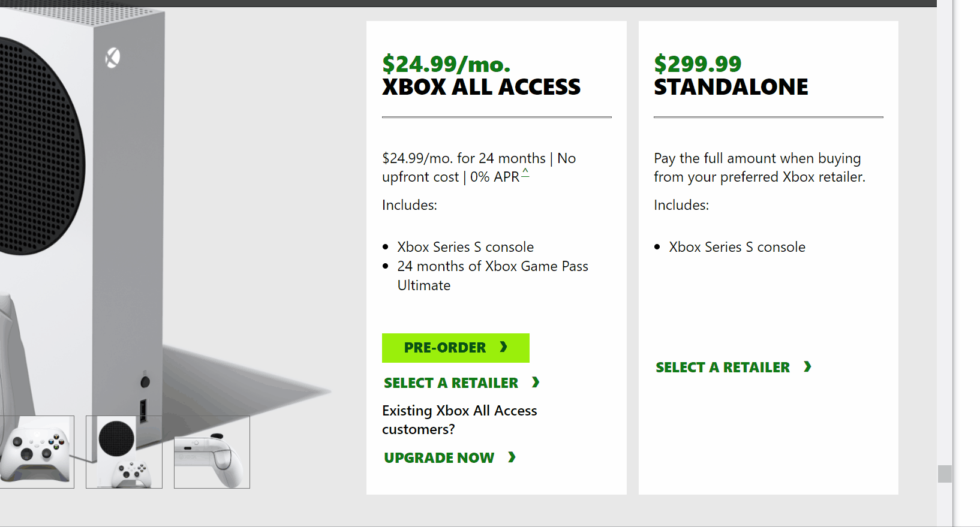Click the green PRE-ORDER button
The height and width of the screenshot is (527, 980).
pyautogui.click(x=455, y=348)
